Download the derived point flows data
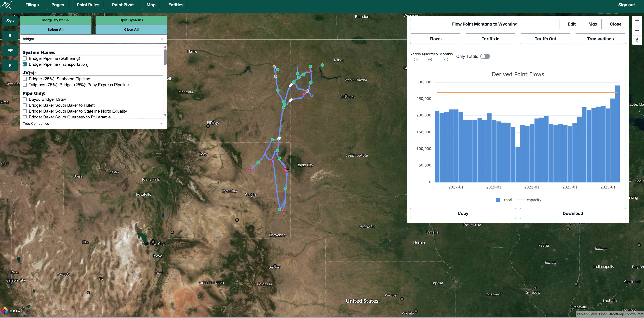644x318 pixels. pyautogui.click(x=572, y=213)
